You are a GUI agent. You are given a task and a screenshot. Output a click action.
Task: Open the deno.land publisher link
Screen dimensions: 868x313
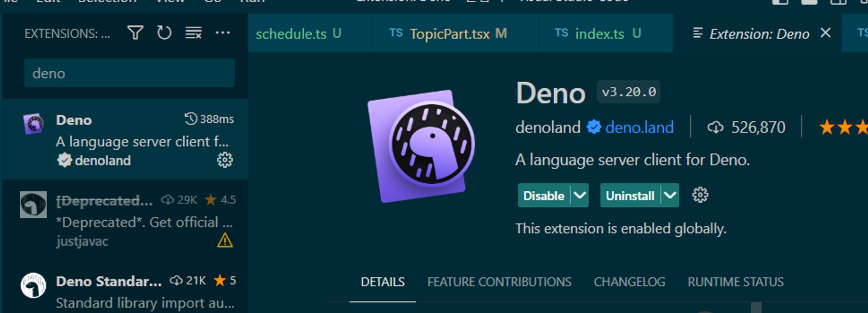click(x=639, y=127)
